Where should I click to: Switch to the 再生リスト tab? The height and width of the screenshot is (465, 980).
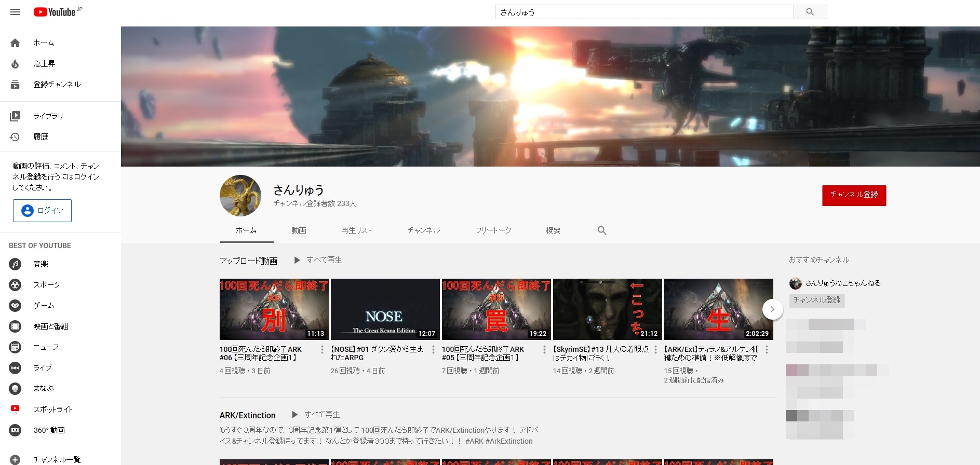pos(356,230)
